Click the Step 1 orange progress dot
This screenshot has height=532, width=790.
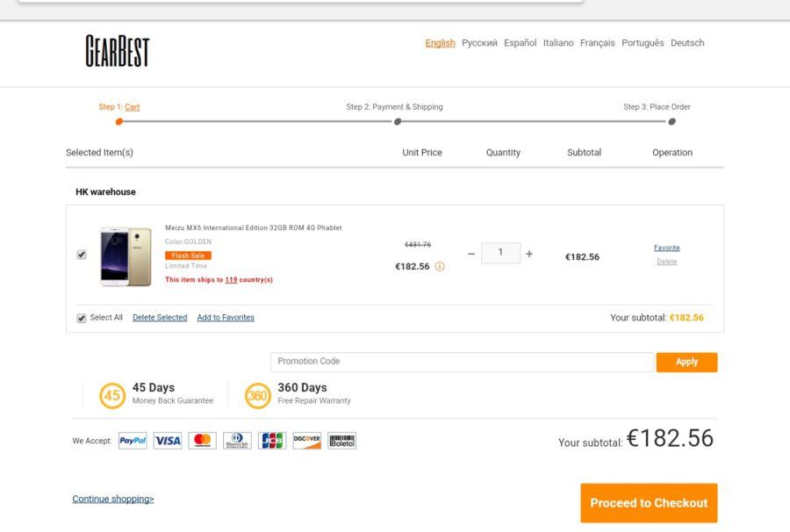pos(118,121)
